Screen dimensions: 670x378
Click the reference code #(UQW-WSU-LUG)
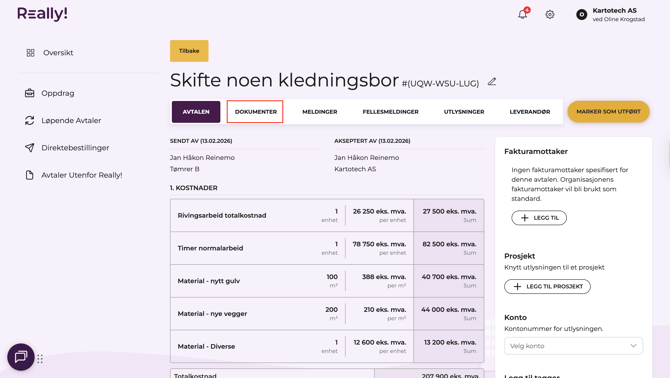coord(440,83)
